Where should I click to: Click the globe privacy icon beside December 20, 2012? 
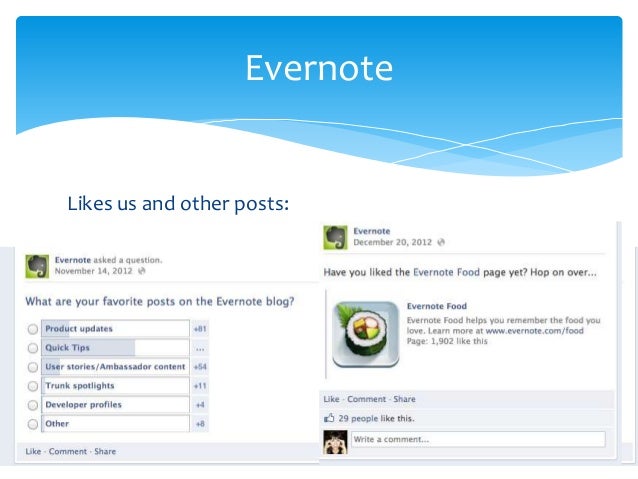(441, 242)
